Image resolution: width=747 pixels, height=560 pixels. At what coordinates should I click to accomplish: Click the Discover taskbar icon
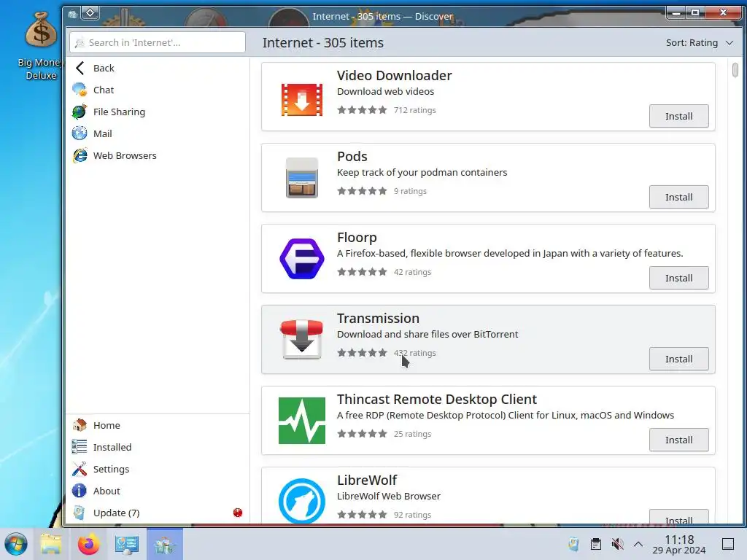click(165, 544)
